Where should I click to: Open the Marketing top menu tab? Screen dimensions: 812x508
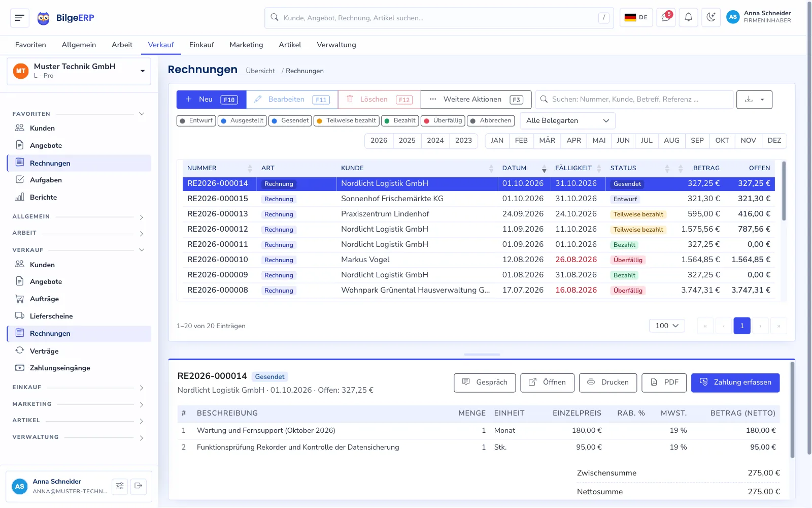point(246,45)
